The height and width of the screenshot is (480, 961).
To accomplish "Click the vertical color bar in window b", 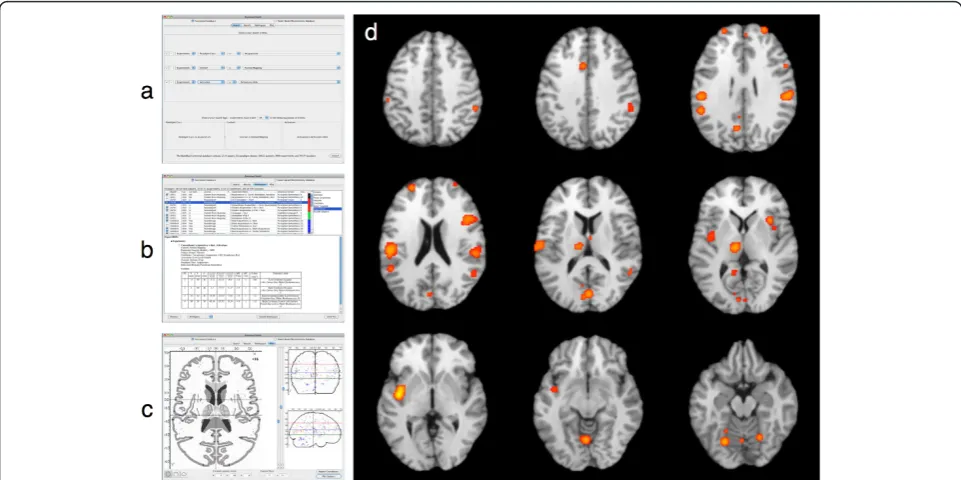I will tap(310, 213).
